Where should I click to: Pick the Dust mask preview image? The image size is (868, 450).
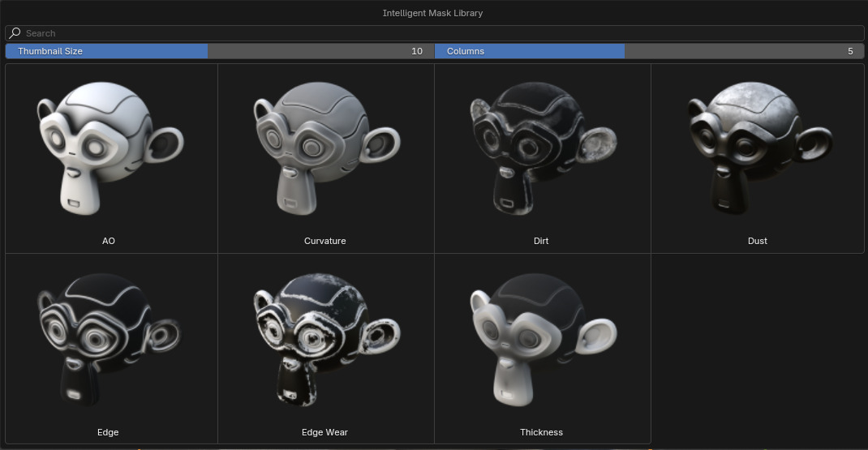(758, 148)
